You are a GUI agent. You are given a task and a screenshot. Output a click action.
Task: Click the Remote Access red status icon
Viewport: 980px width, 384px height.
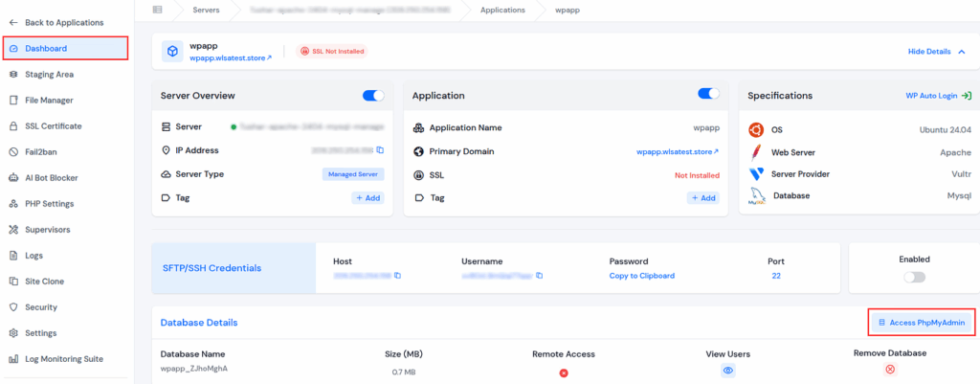[563, 373]
